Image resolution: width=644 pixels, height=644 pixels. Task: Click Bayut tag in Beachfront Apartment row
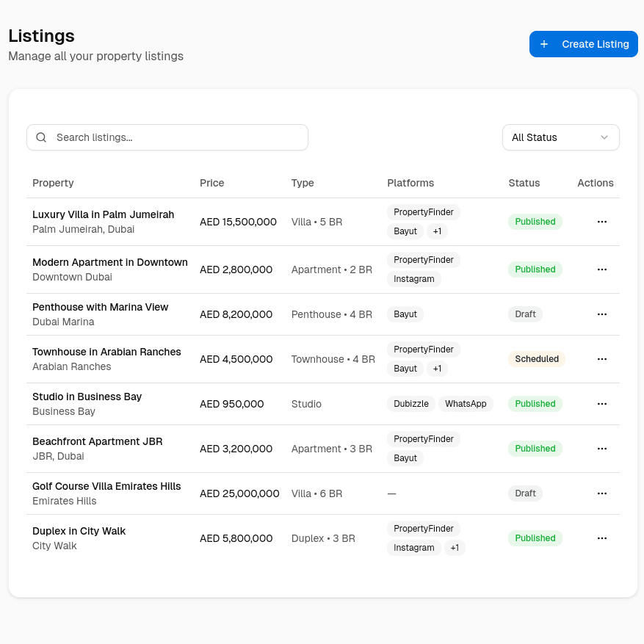(405, 458)
